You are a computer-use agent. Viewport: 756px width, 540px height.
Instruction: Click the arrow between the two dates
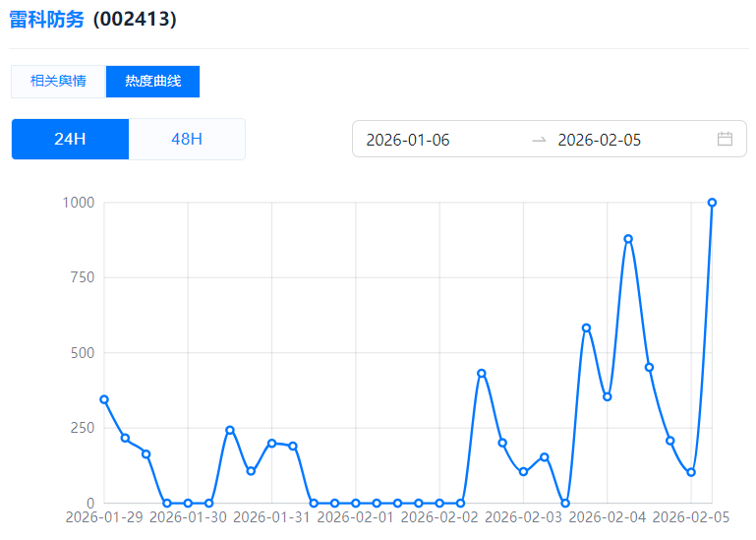pos(539,140)
